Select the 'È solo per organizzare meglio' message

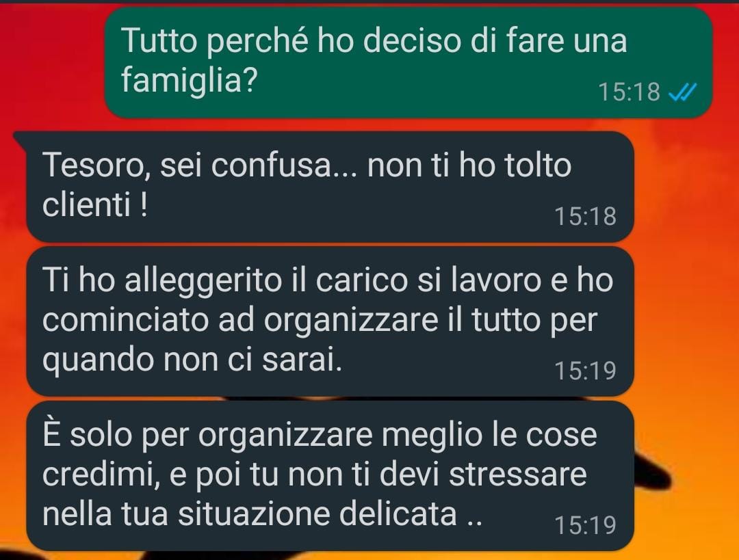click(x=330, y=476)
